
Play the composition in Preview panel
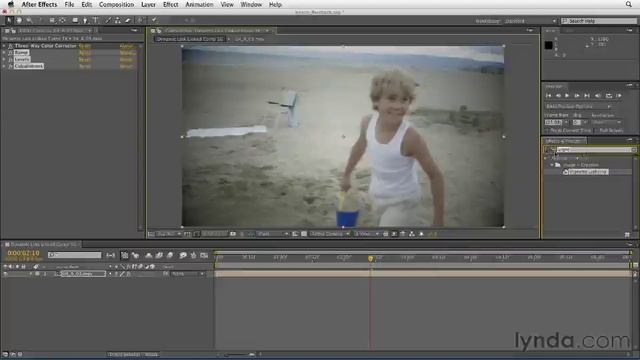coord(567,96)
